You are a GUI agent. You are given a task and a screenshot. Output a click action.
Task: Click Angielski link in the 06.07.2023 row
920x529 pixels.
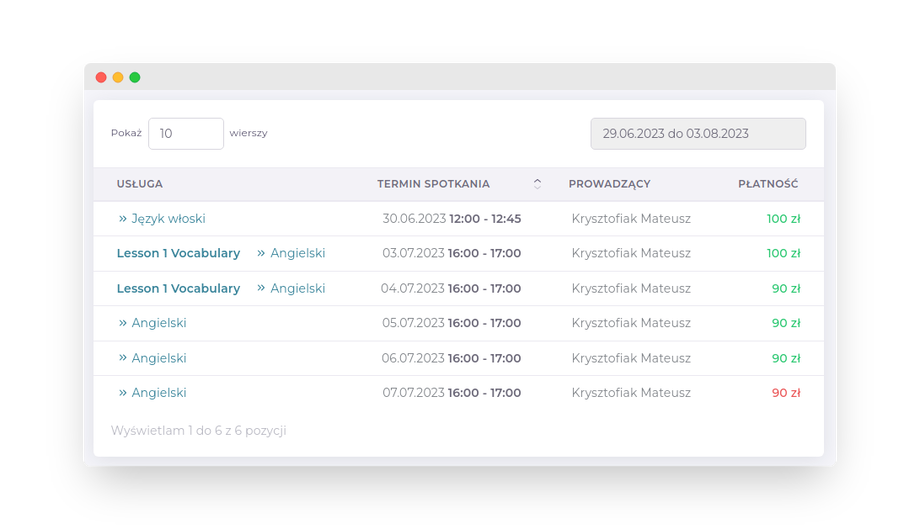pyautogui.click(x=159, y=358)
